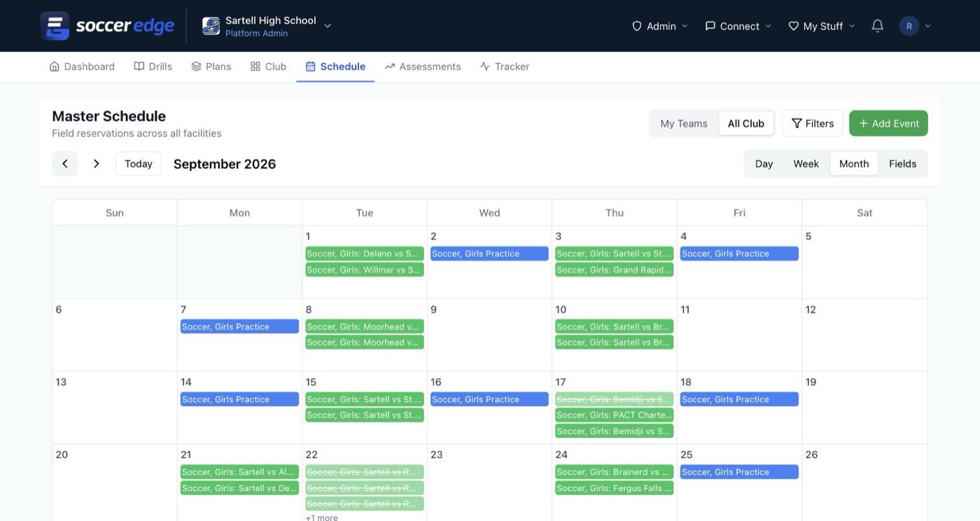This screenshot has width=980, height=521.
Task: Switch to the Drills tab
Action: [153, 67]
